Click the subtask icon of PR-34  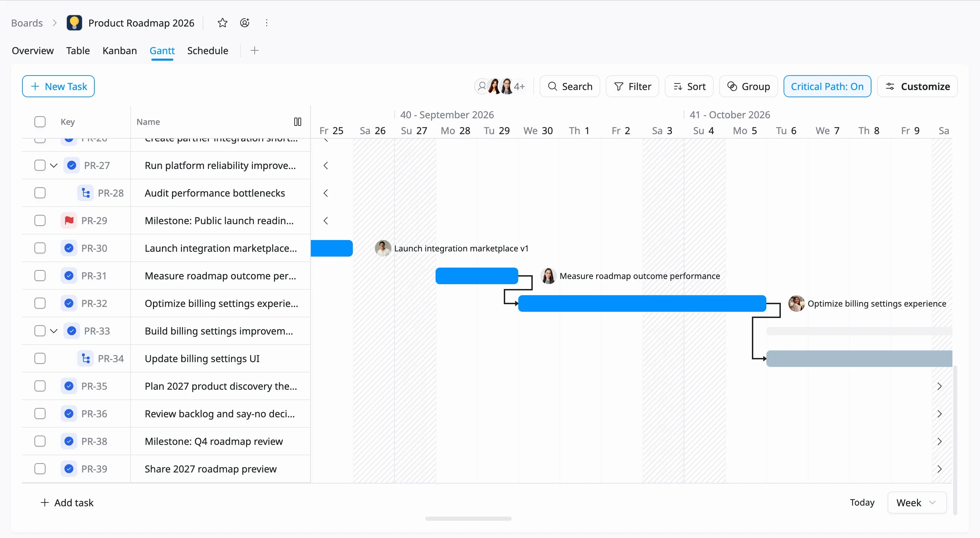(85, 359)
